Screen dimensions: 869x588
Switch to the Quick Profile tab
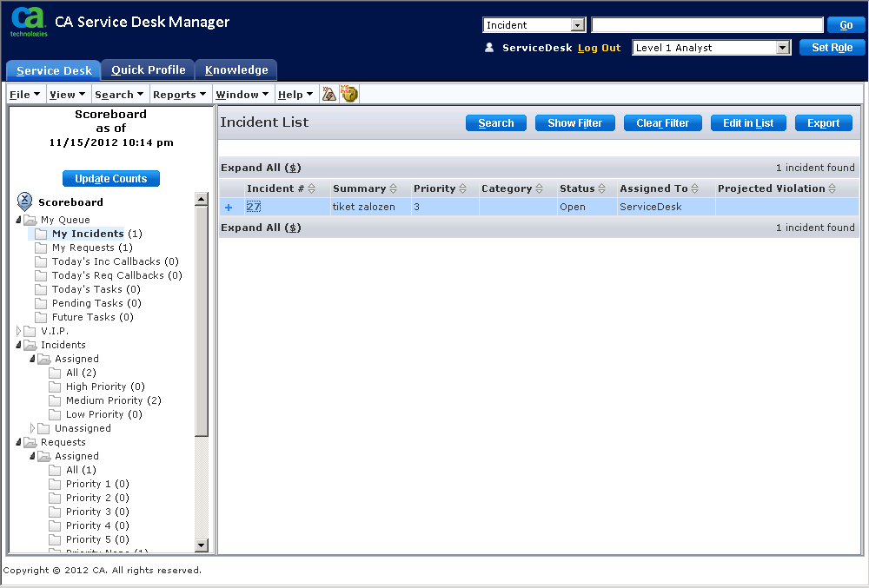tap(148, 70)
